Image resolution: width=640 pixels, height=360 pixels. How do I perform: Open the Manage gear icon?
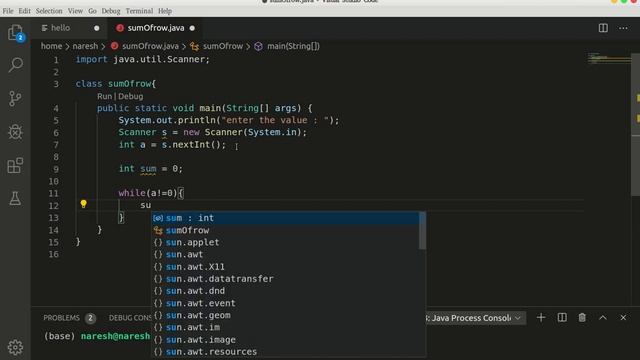click(x=15, y=347)
